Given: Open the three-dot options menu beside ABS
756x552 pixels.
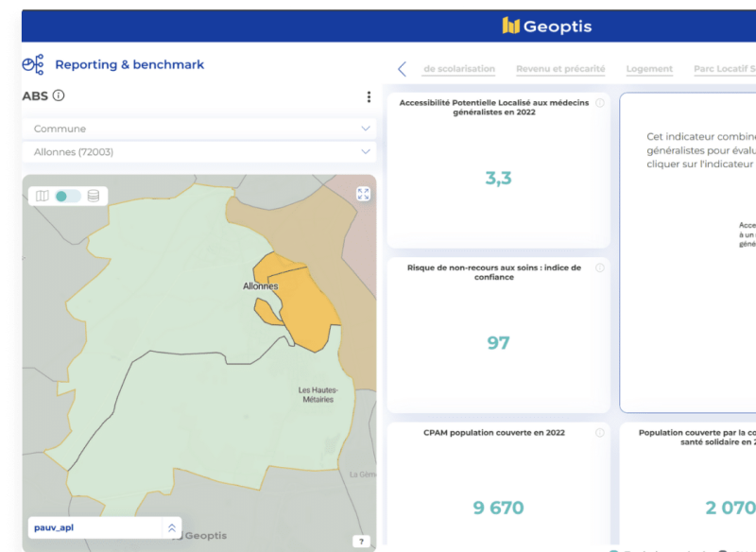Looking at the screenshot, I should [369, 96].
